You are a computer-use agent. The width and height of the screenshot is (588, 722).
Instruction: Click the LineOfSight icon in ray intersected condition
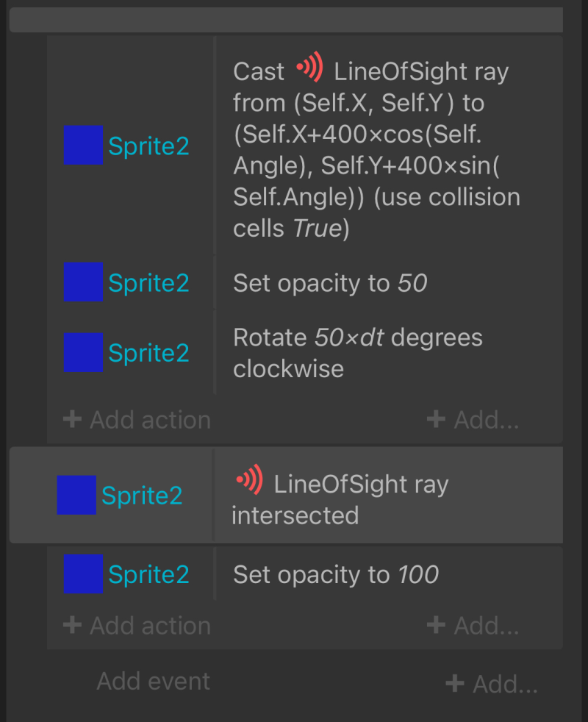[249, 480]
